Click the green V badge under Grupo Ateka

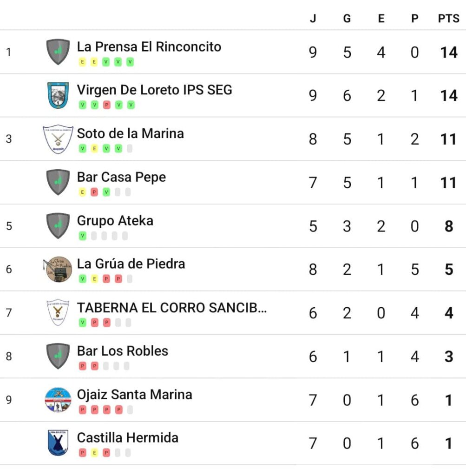point(82,236)
